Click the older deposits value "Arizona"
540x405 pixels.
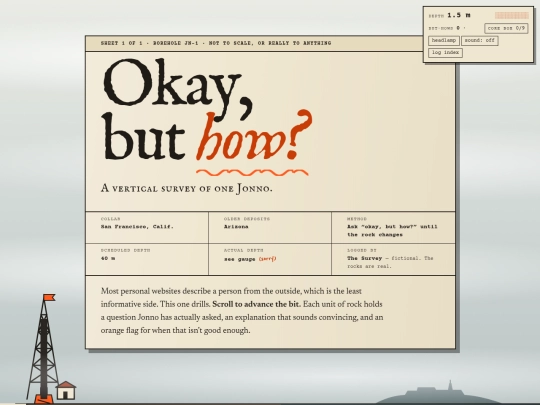[x=236, y=227]
